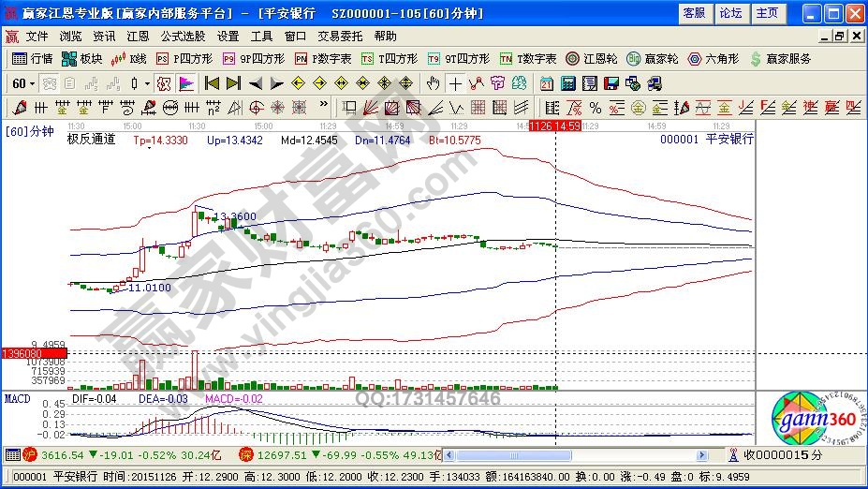The image size is (868, 489).
Task: Click the calendar icon in toolbar
Action: pos(546,83)
